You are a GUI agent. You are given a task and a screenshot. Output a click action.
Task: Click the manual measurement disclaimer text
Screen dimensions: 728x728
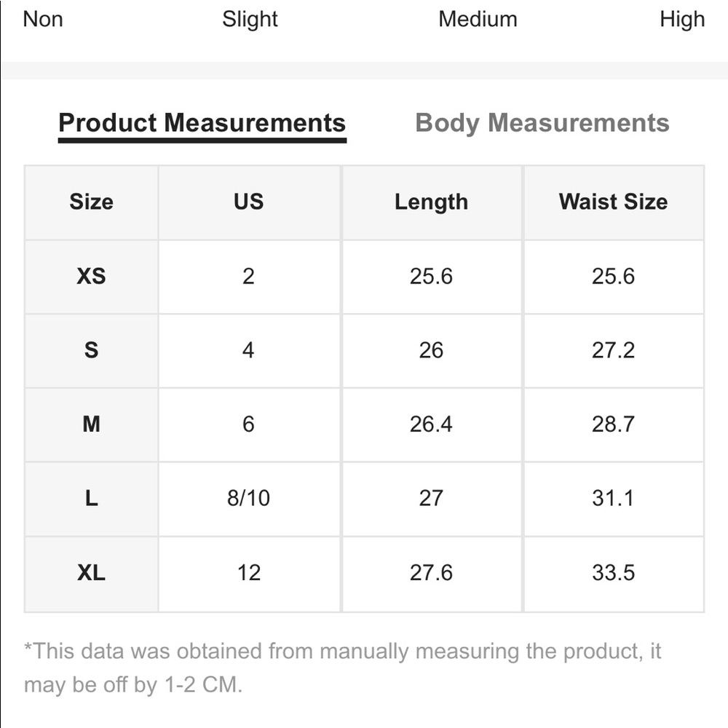pos(342,667)
